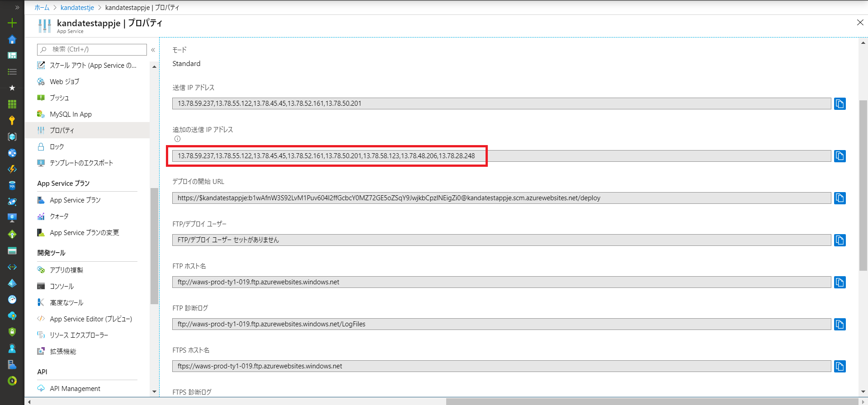Copy the FTPS host name
868x405 pixels.
[x=840, y=367]
